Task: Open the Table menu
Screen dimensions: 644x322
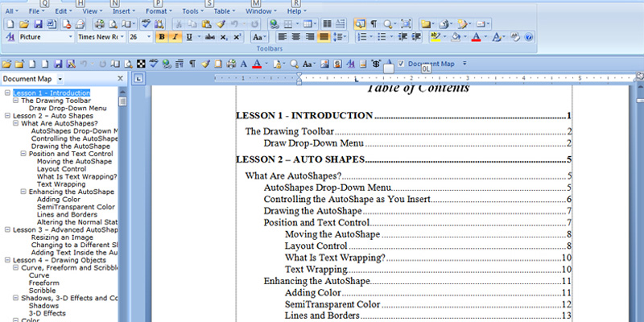Action: [222, 12]
